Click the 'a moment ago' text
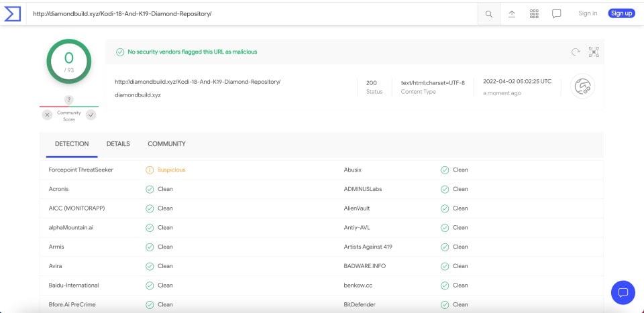This screenshot has width=644, height=313. coord(502,93)
